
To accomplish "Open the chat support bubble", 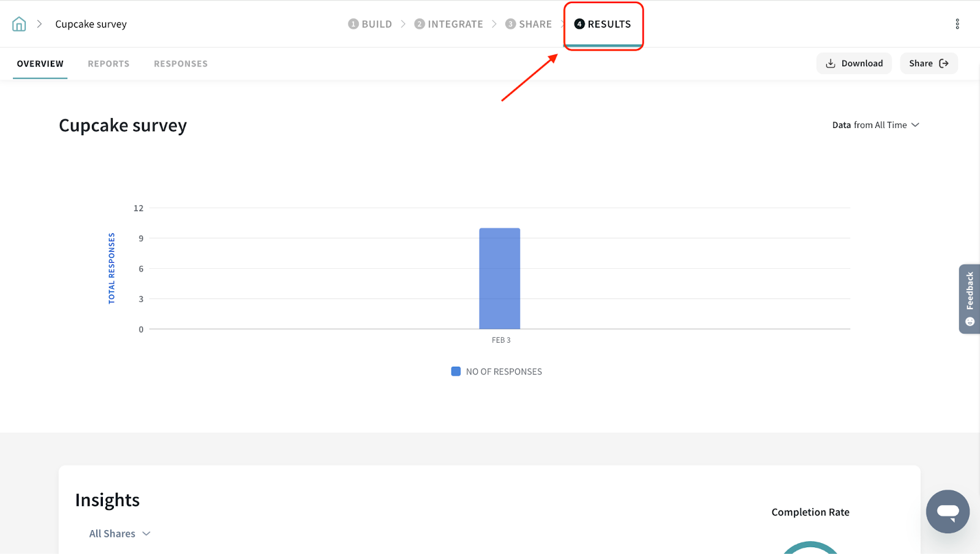I will click(948, 511).
